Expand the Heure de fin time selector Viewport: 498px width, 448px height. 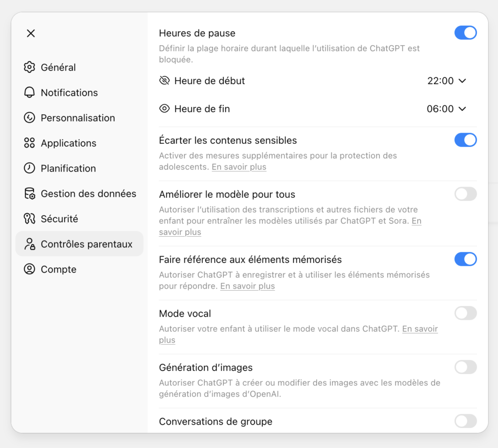[x=446, y=108]
